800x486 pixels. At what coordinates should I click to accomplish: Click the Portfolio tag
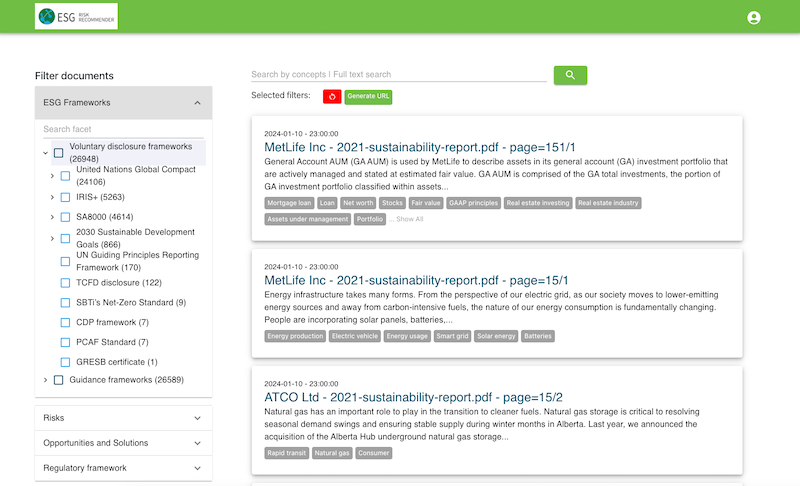[x=370, y=219]
